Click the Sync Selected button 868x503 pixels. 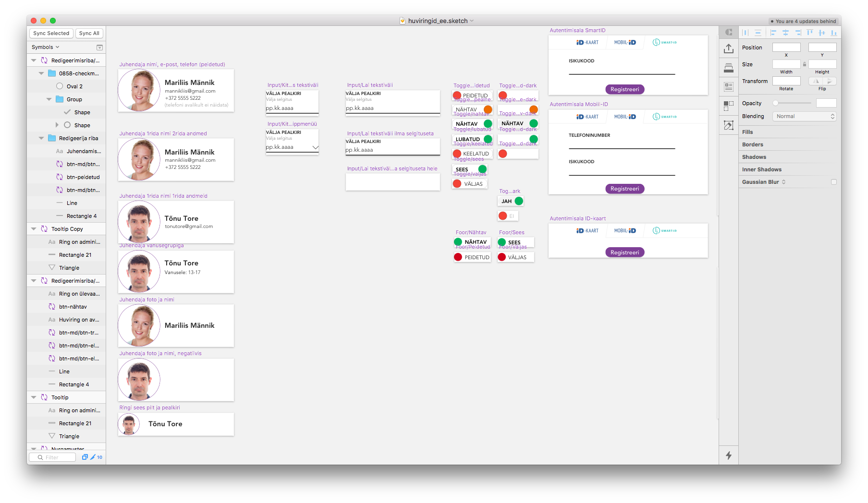tap(51, 33)
